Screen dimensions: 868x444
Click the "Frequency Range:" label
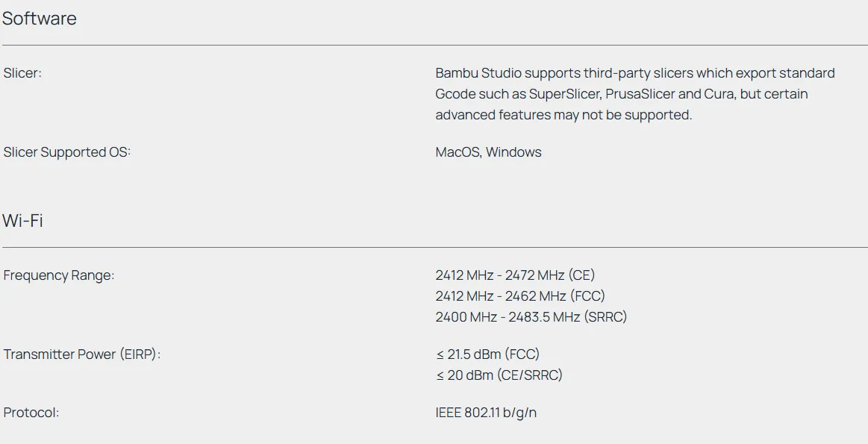[x=59, y=275]
